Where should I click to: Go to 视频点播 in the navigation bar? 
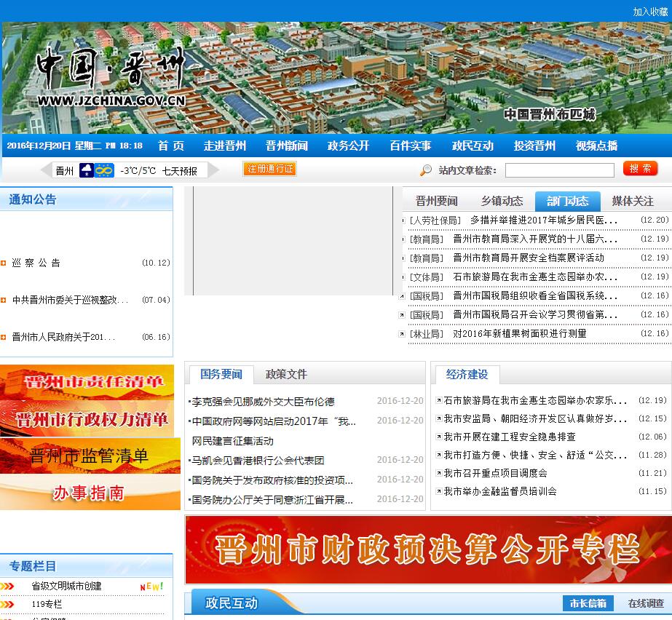[x=596, y=146]
